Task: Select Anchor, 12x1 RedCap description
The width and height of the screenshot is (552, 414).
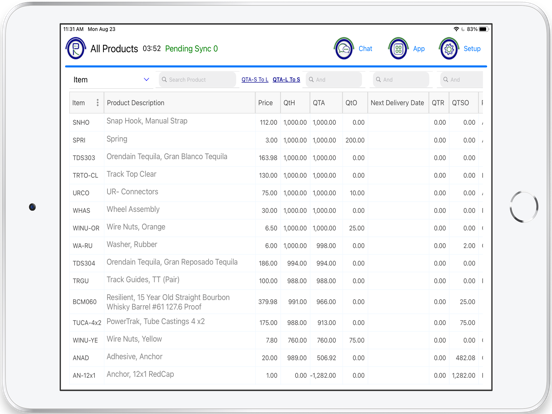Action: tap(140, 374)
